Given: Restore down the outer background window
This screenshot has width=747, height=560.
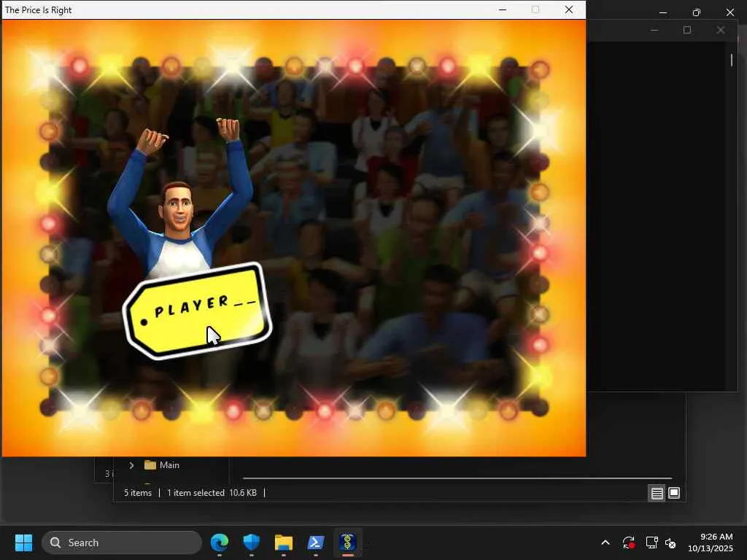Looking at the screenshot, I should pos(697,12).
